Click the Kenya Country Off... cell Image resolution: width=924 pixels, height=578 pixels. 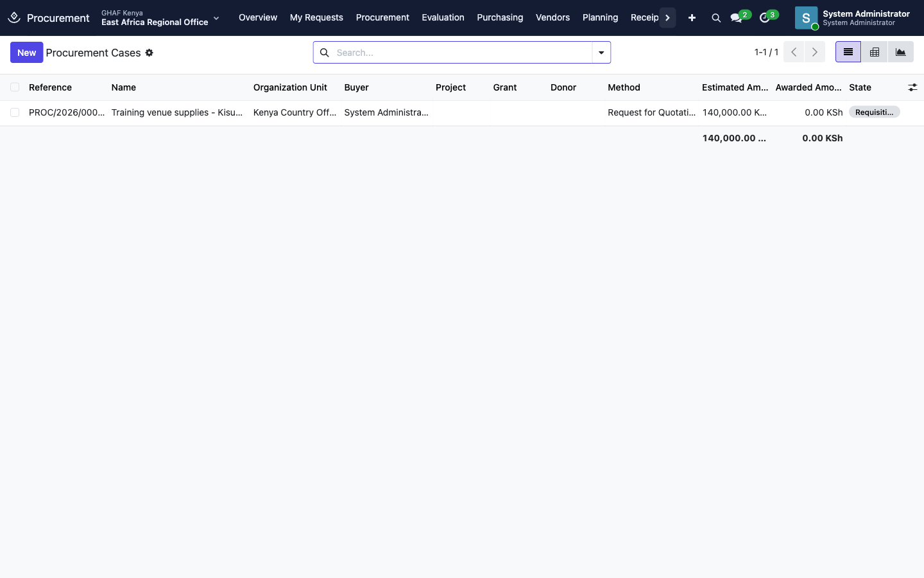coord(295,112)
